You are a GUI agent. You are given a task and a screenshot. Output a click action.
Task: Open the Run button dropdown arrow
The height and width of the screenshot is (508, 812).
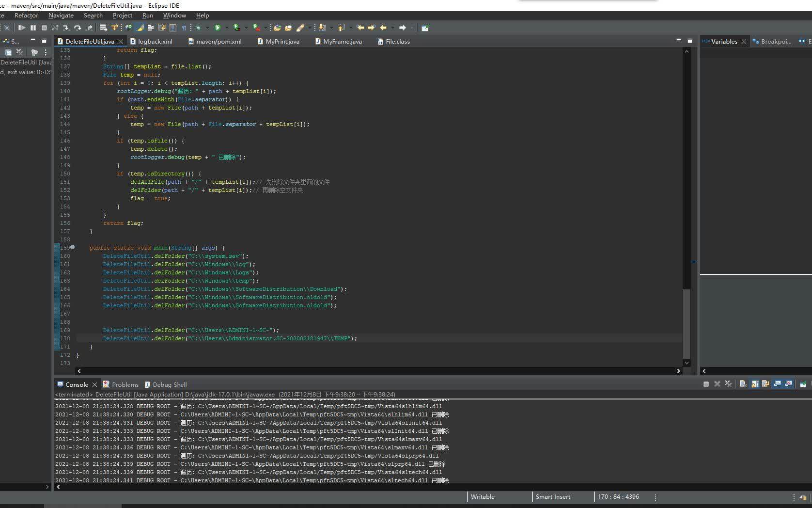(x=226, y=28)
